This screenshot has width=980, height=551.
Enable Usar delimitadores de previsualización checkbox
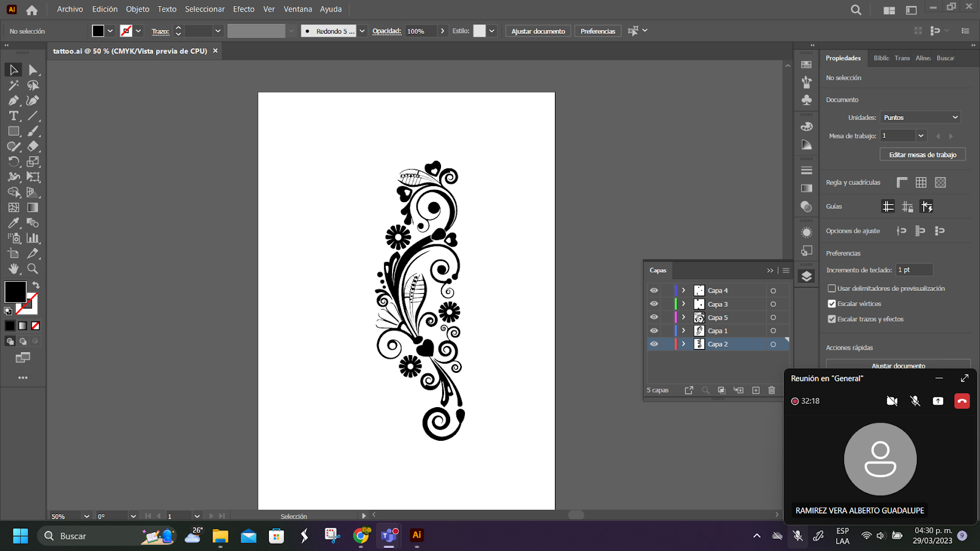pos(832,288)
